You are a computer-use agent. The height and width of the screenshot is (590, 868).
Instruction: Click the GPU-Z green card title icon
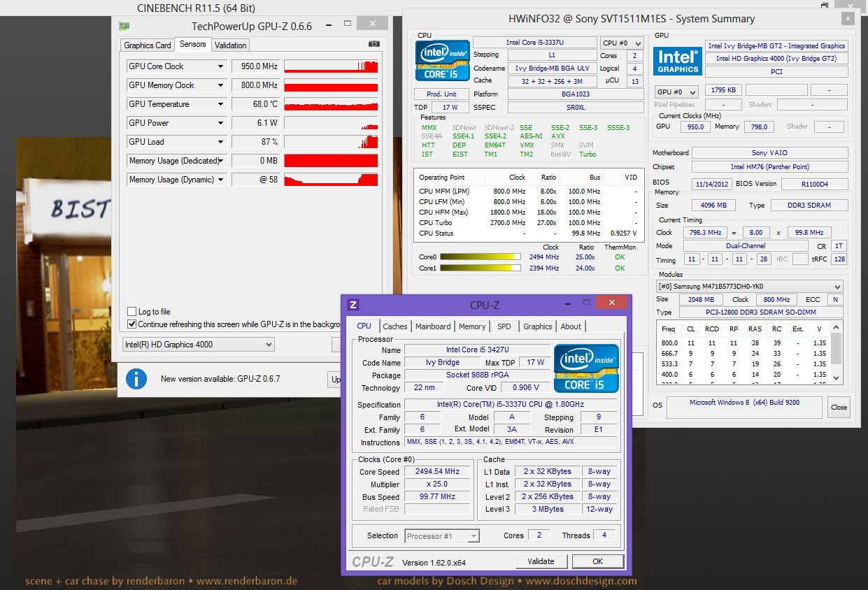tap(124, 26)
